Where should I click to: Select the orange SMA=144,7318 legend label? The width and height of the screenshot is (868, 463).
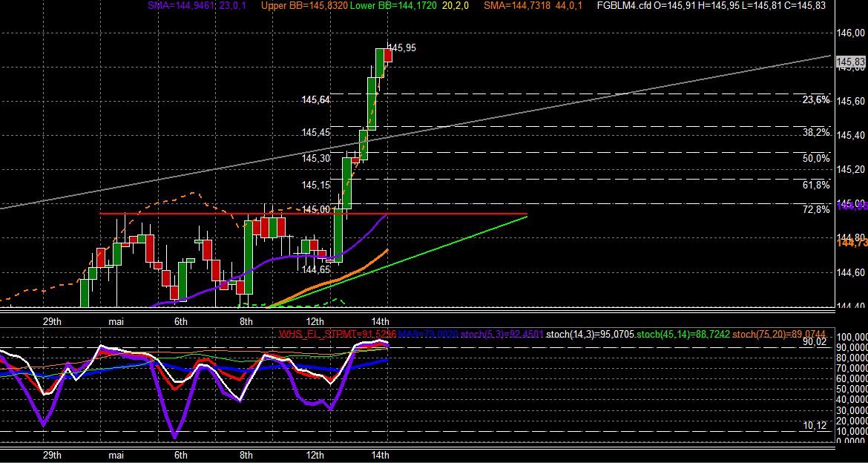[x=518, y=5]
